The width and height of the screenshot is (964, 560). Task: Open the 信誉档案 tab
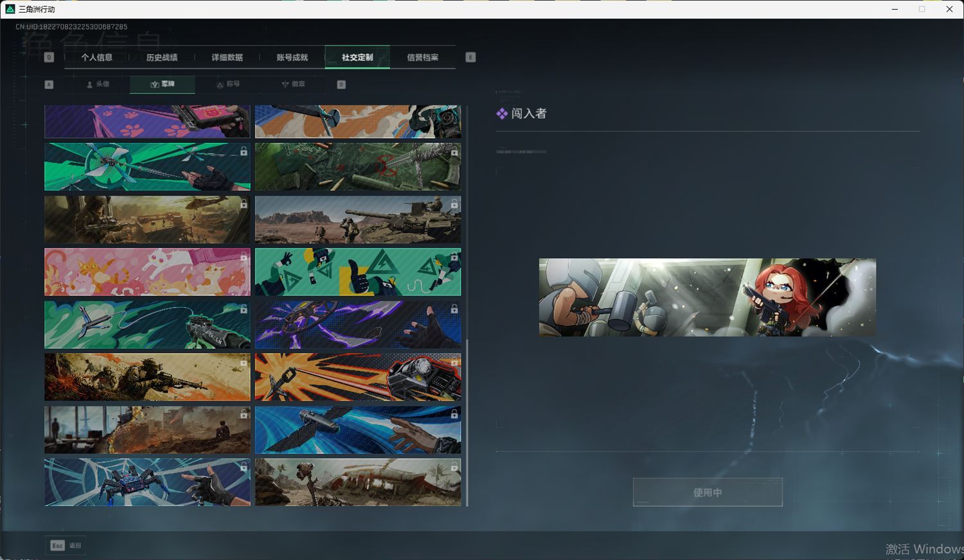(422, 57)
